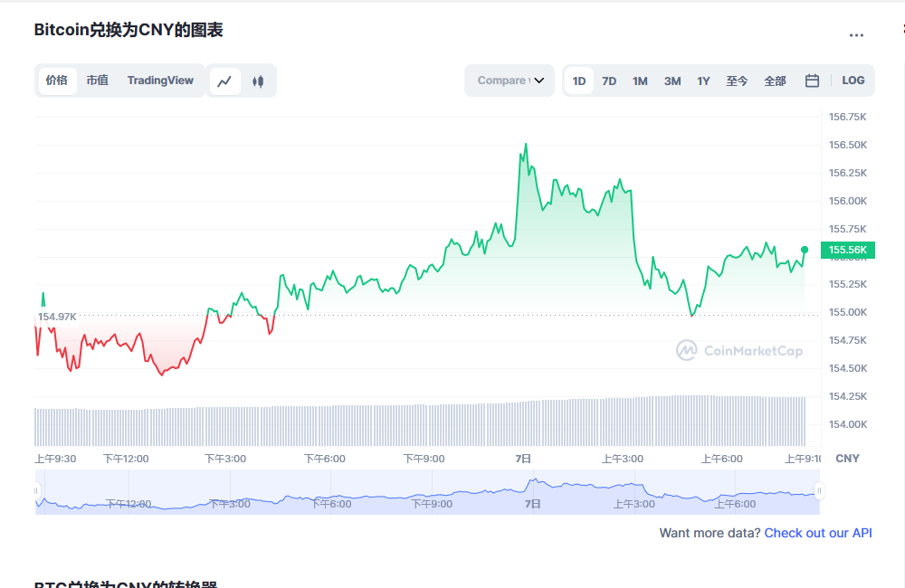Click the left handle of range slider
Viewport: 905px width, 588px height.
tap(37, 491)
